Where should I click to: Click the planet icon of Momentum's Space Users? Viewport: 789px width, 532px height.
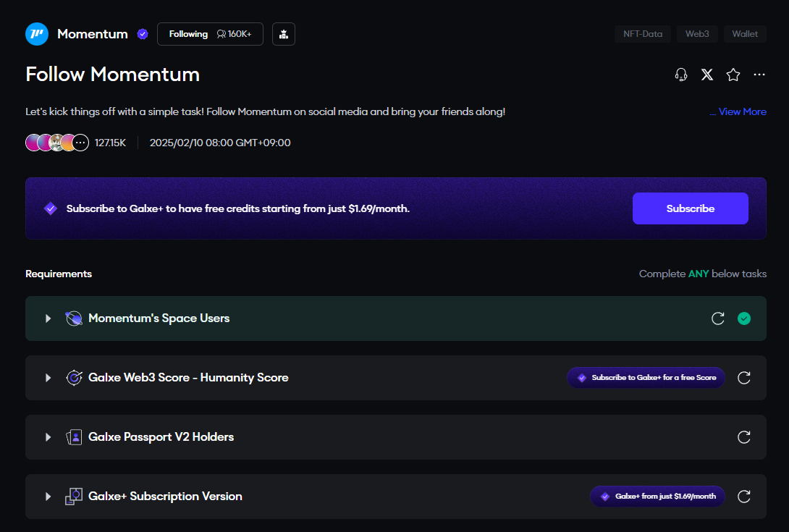point(74,318)
